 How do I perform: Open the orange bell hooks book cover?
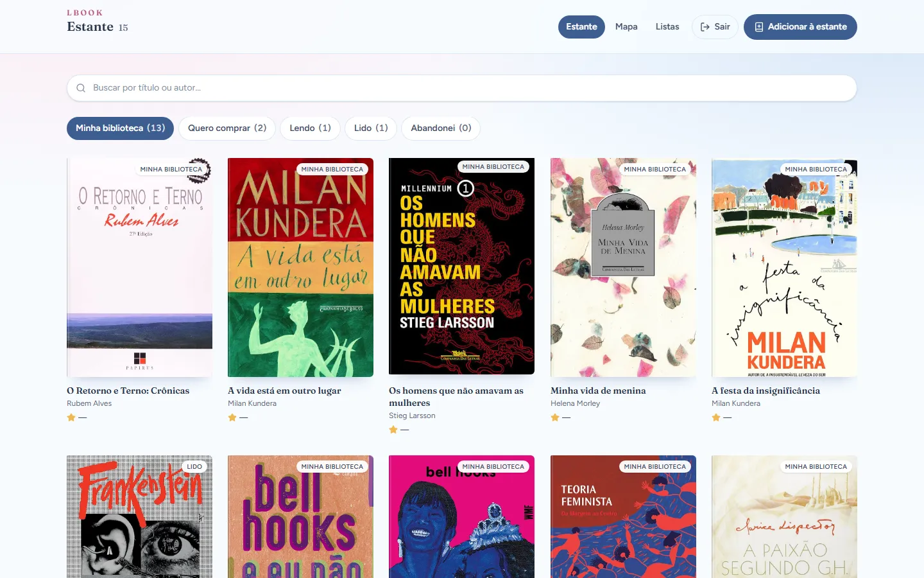pos(300,517)
